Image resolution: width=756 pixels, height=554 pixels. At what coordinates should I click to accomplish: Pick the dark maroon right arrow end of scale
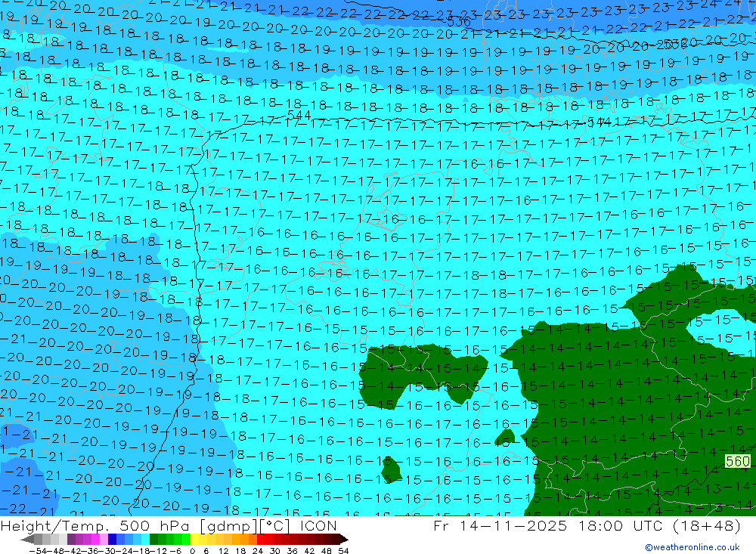point(344,539)
